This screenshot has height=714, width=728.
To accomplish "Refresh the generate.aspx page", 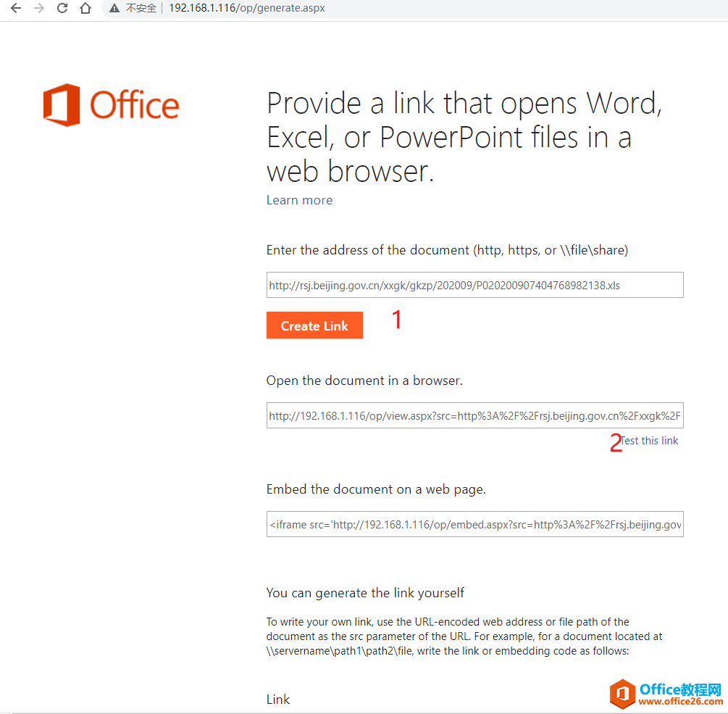I will tap(62, 9).
